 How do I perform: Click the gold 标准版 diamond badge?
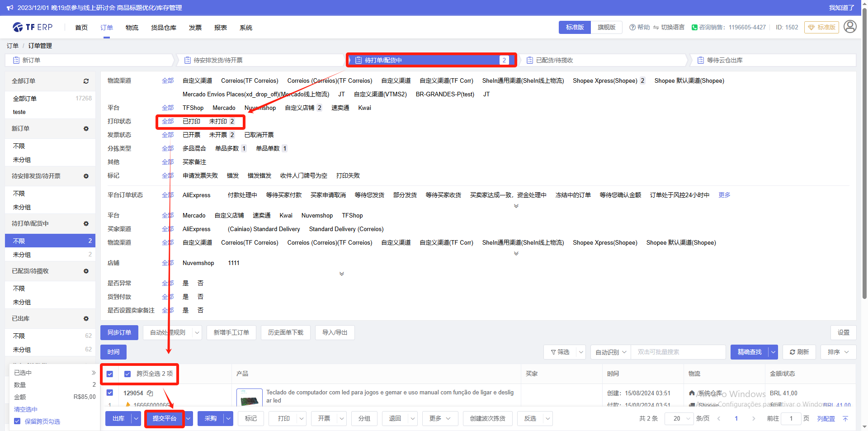[821, 27]
